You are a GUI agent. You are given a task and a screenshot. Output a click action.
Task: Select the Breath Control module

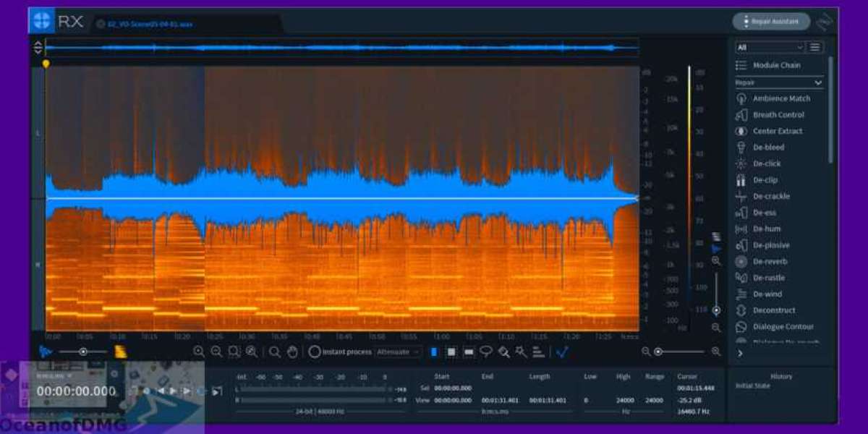pyautogui.click(x=778, y=115)
